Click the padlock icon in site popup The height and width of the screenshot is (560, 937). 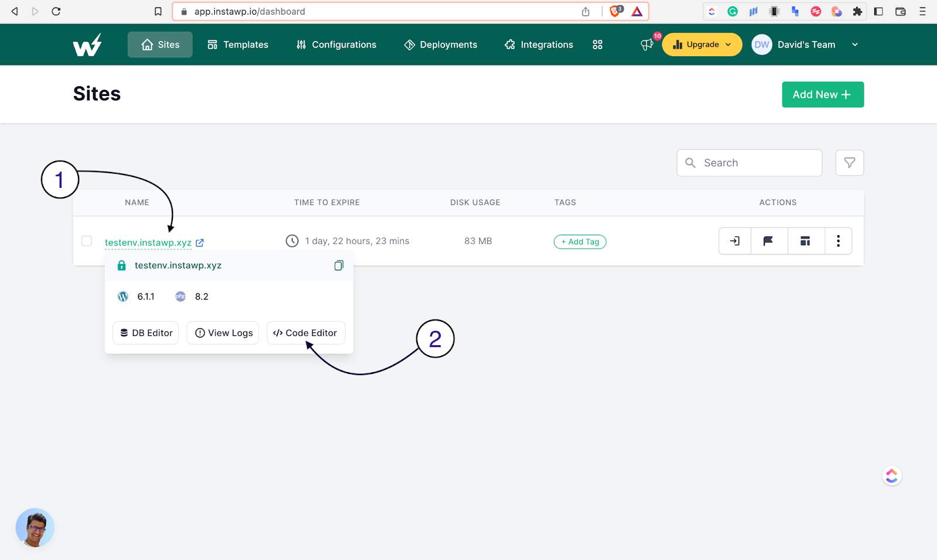[x=122, y=266]
